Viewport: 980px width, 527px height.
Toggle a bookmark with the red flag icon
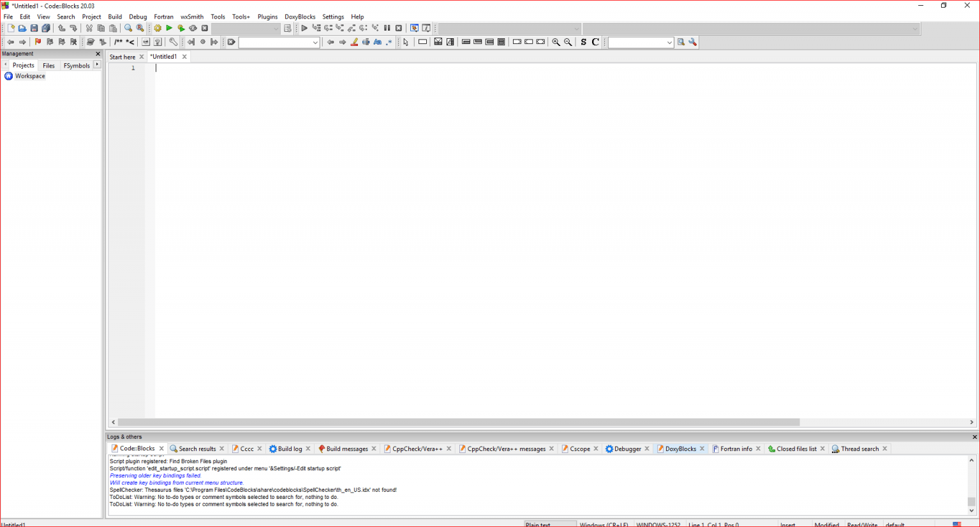38,42
